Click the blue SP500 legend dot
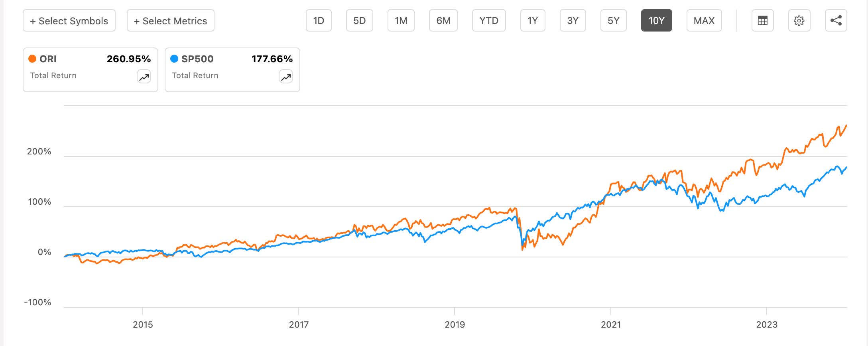 [x=174, y=59]
